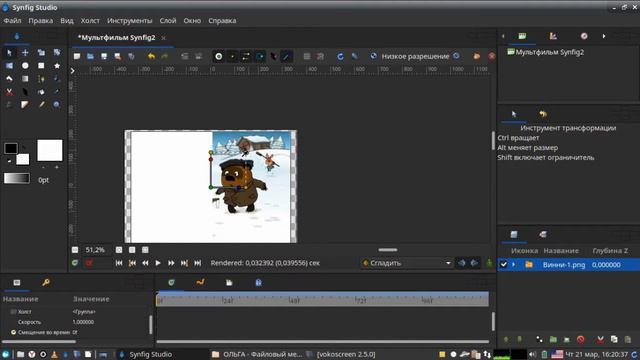Image resolution: width=640 pixels, height=360 pixels.
Task: Open the history tab with yellow arrow
Action: [x=542, y=114]
